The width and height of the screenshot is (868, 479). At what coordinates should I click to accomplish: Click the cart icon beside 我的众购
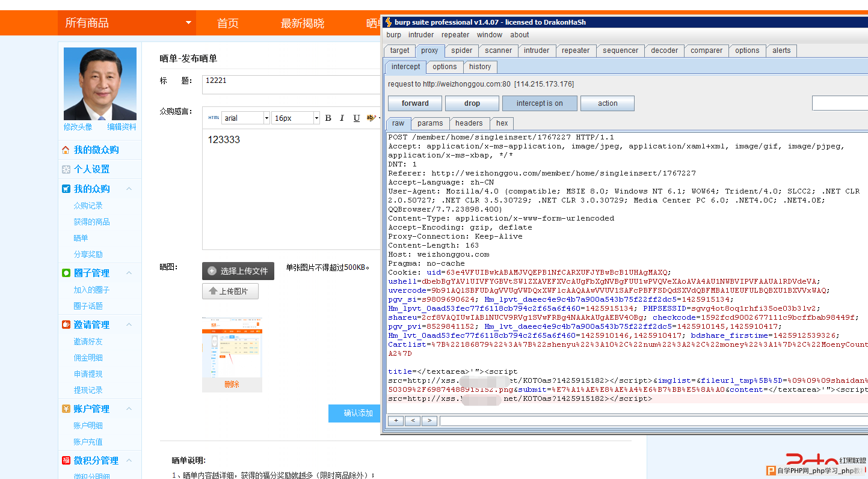tap(66, 189)
